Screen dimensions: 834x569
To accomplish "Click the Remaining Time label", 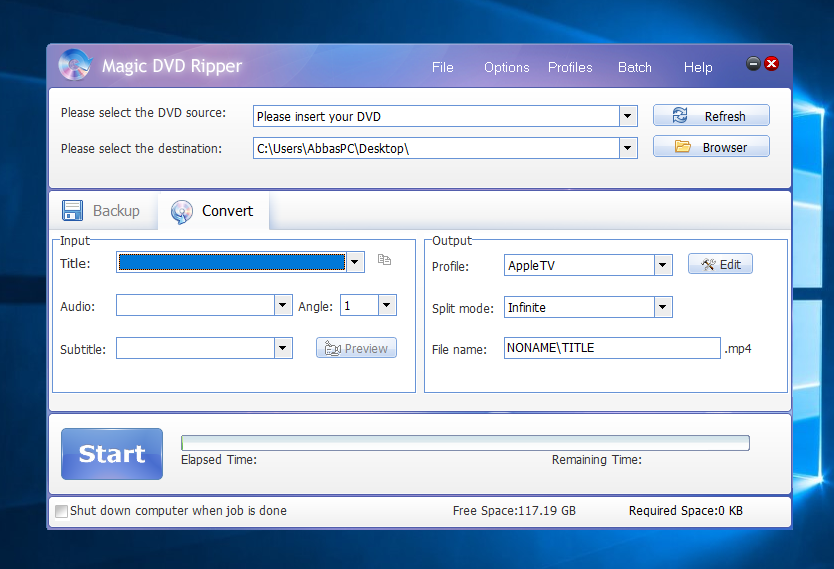I will [x=597, y=460].
